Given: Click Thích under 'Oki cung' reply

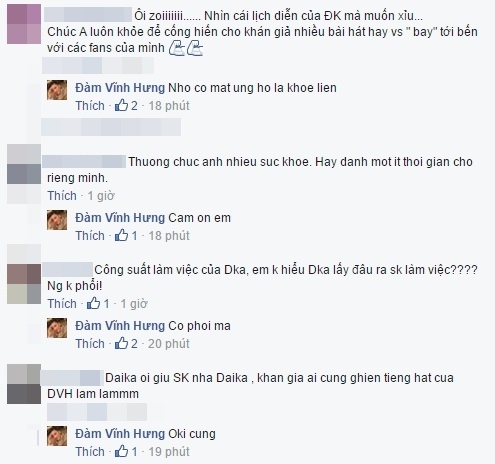Looking at the screenshot, I should coord(90,452).
